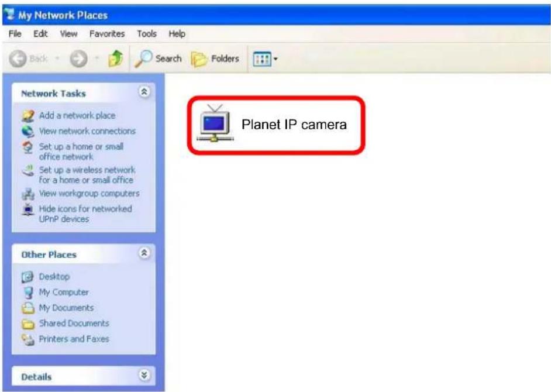
Task: Click the Network Tasks header text
Action: 53,94
